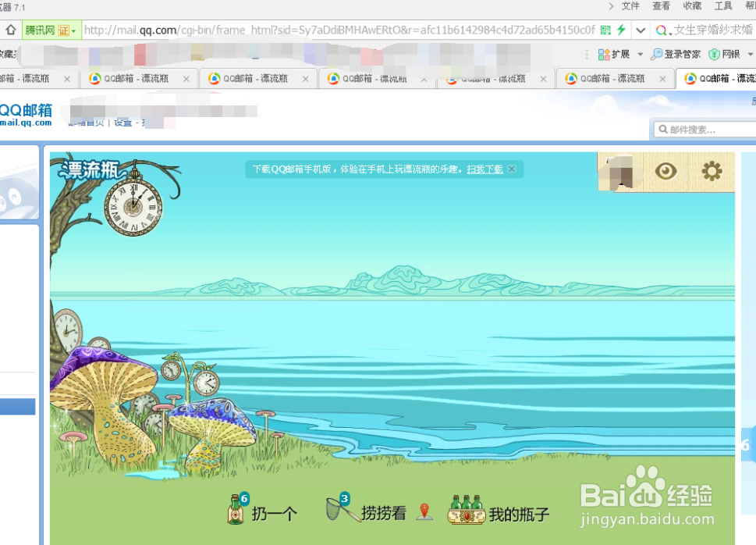Close the first 邮箱 - 漂流瓶 tab
Image resolution: width=756 pixels, height=545 pixels.
pyautogui.click(x=67, y=79)
